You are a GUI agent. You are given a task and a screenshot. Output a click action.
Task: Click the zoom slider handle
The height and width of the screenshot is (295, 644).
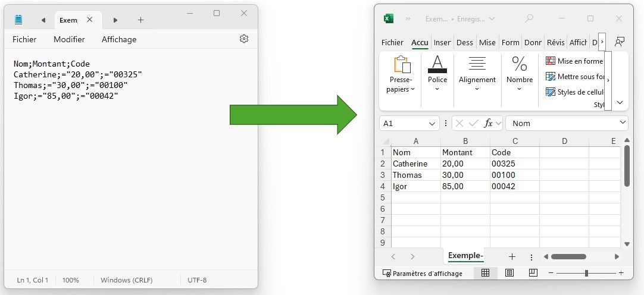586,273
